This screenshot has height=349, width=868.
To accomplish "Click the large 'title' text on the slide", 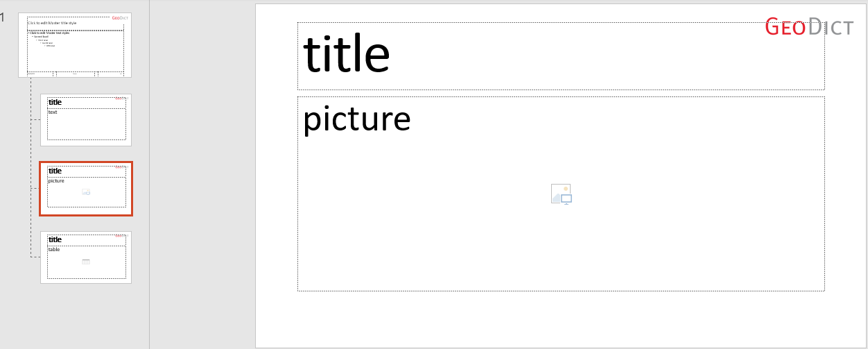I will tap(347, 55).
